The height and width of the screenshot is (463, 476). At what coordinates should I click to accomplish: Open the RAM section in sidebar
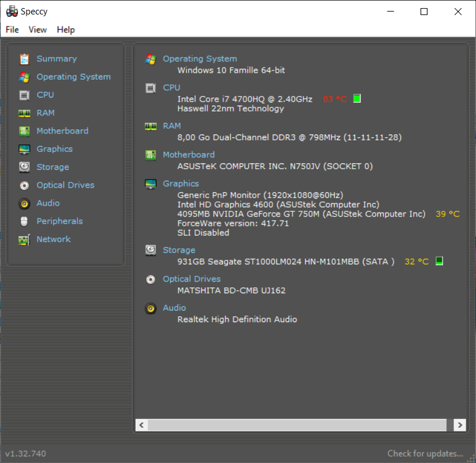46,113
